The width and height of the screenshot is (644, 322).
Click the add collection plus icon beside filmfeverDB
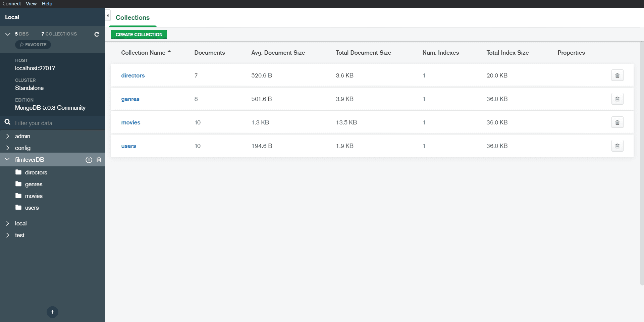pyautogui.click(x=89, y=160)
